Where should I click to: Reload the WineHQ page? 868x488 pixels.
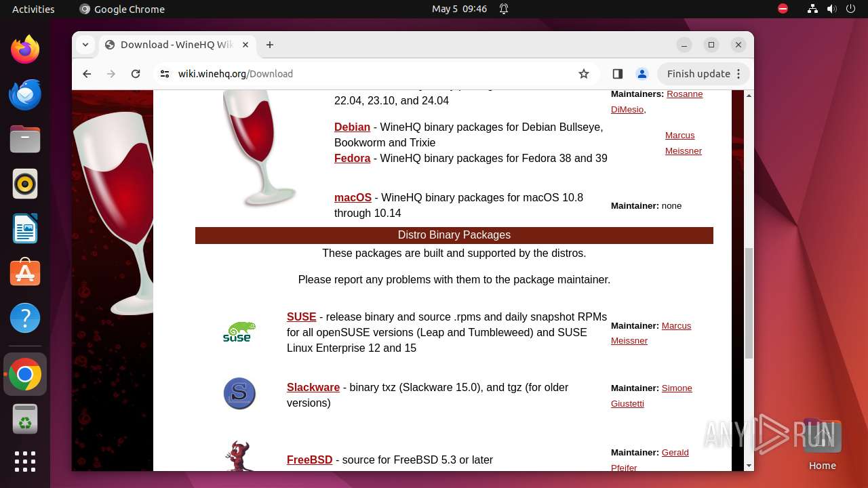[136, 74]
